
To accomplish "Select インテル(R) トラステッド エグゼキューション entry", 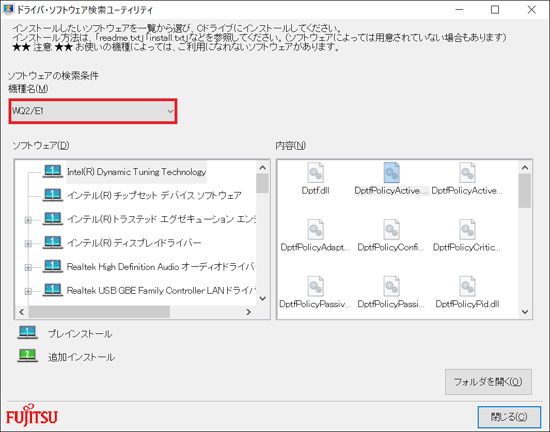I will (161, 219).
